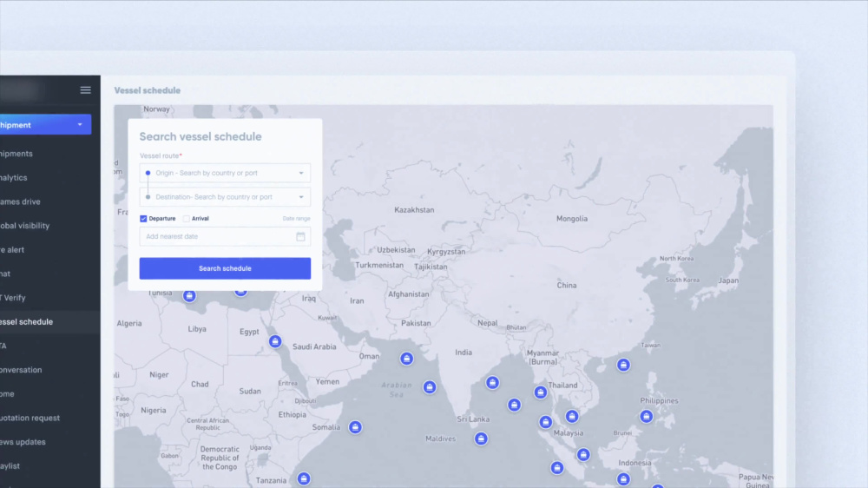The image size is (868, 488).
Task: Open Playlist in sidebar
Action: [x=10, y=465]
